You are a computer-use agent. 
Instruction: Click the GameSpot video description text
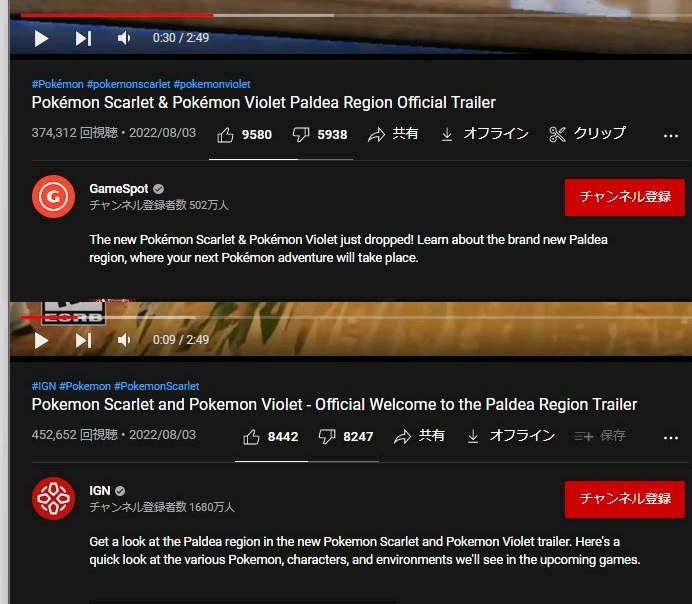tap(348, 248)
